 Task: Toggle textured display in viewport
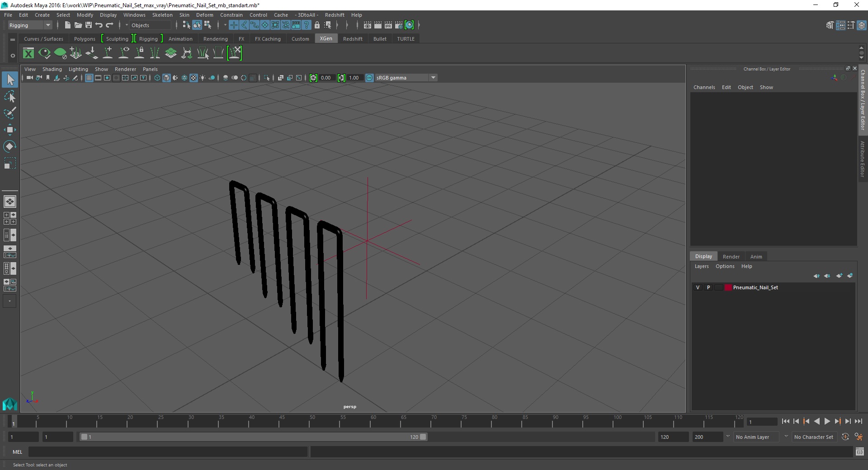point(193,78)
